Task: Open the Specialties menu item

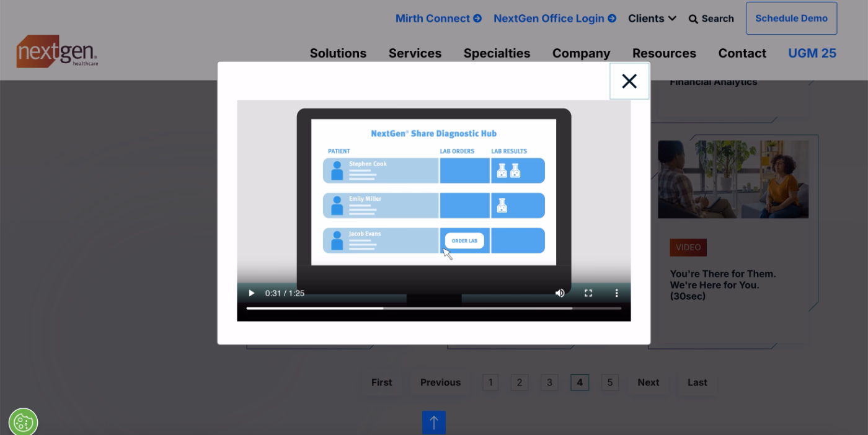Action: coord(497,53)
